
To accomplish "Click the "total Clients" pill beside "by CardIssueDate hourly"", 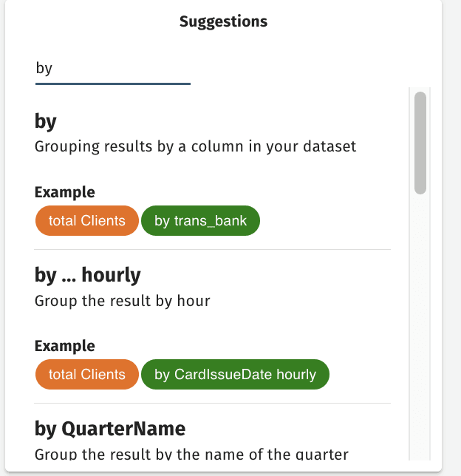I will coord(86,375).
